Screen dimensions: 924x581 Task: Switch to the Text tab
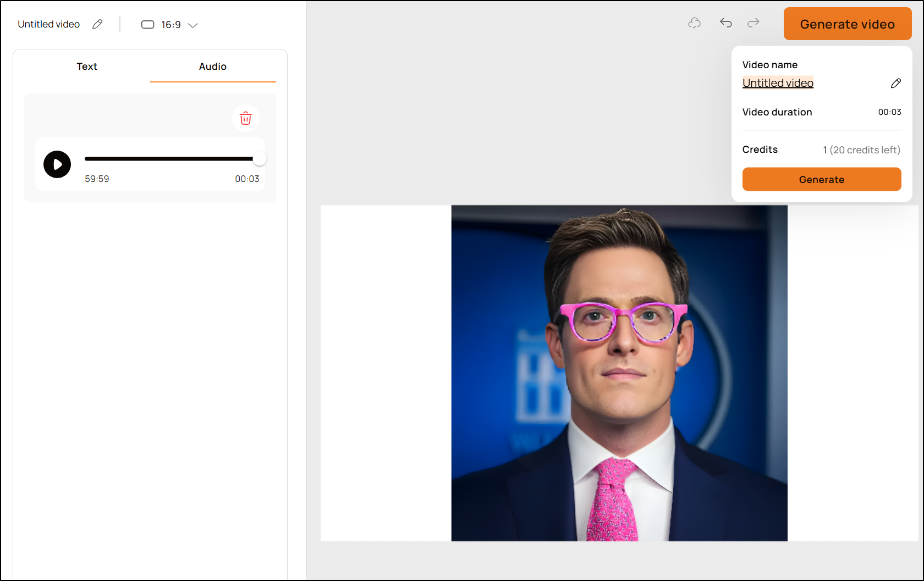(87, 67)
